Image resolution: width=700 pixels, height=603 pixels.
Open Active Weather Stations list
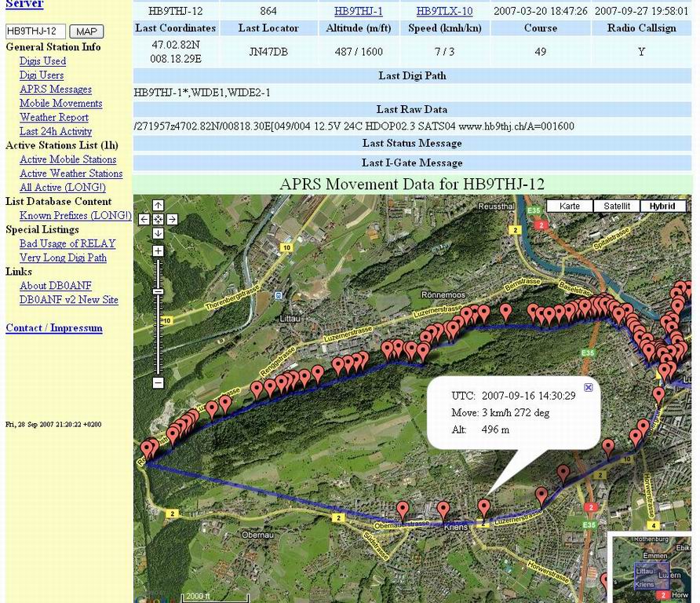pos(71,174)
